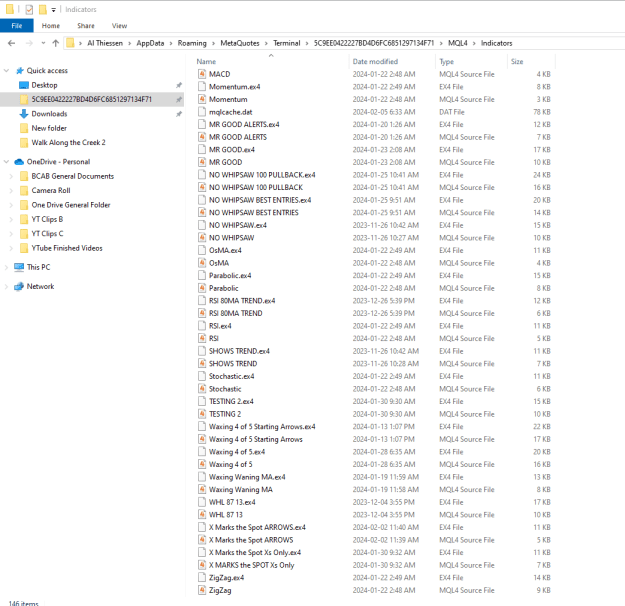Select the file named Momentum
Viewport: 625px width, 606px height.
228,99
